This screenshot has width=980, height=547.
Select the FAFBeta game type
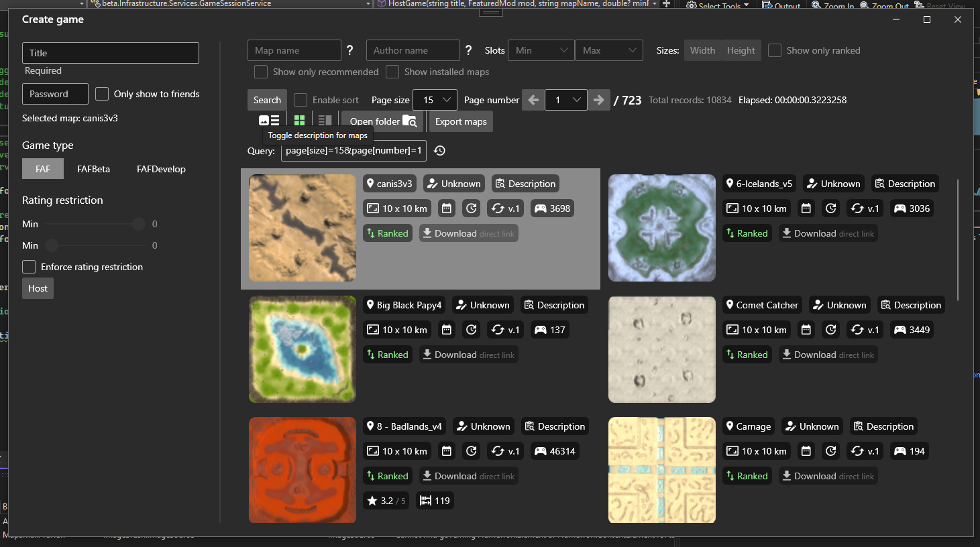click(93, 169)
